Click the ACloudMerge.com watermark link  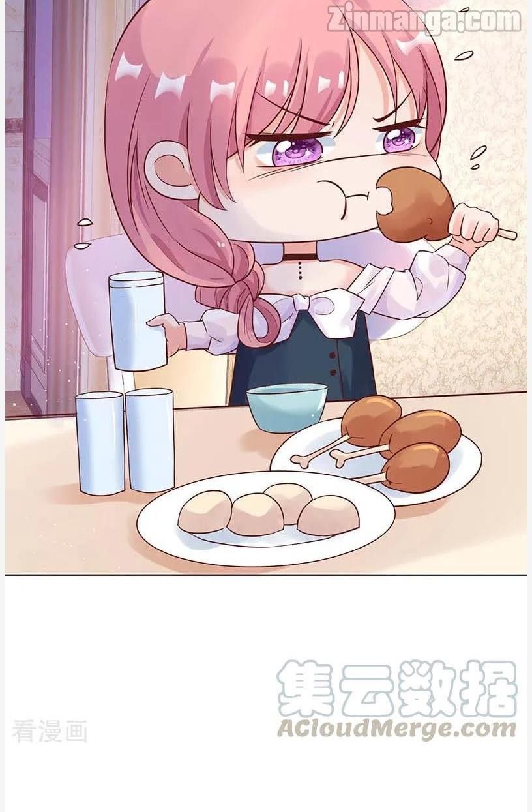pos(396,728)
